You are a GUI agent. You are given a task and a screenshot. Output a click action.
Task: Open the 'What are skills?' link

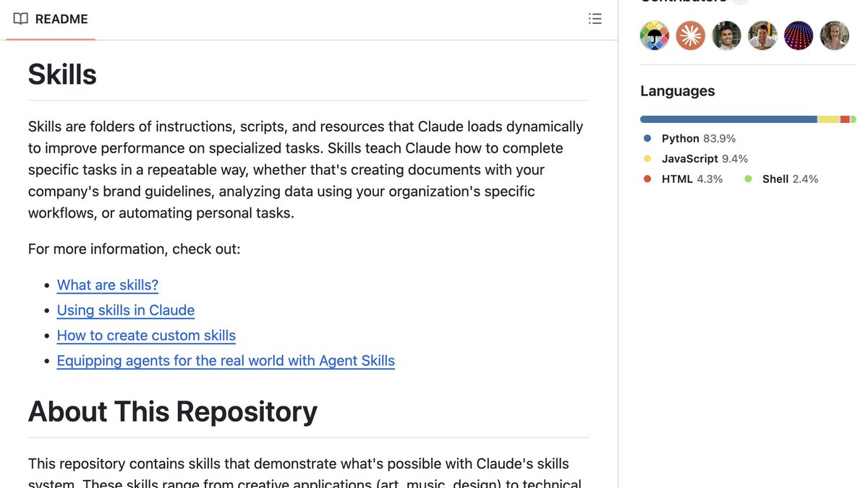[108, 285]
